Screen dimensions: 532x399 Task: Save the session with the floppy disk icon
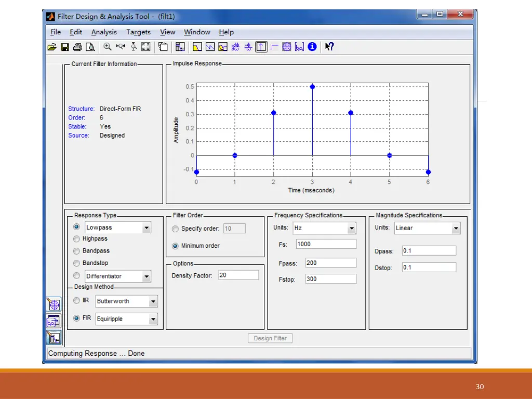point(64,47)
